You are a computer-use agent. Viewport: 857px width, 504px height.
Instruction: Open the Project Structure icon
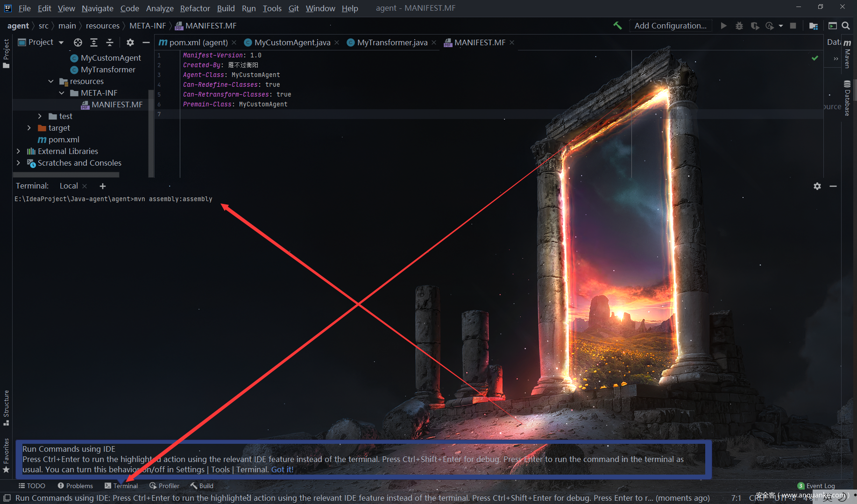coord(813,26)
